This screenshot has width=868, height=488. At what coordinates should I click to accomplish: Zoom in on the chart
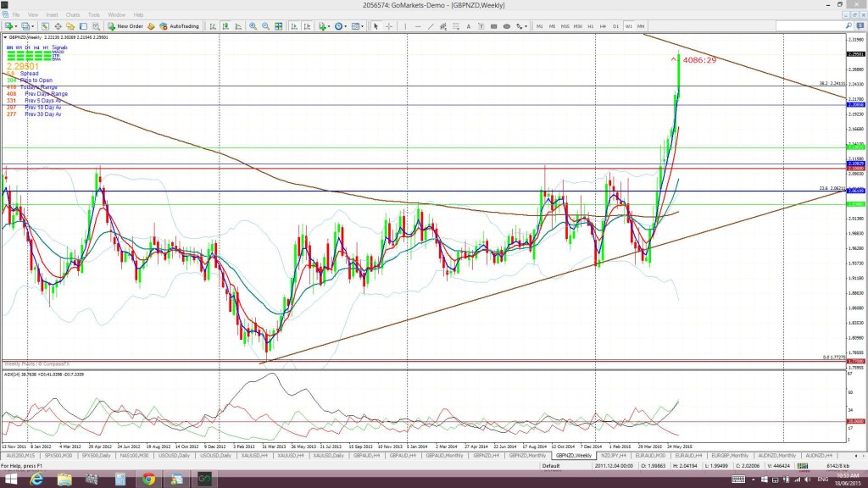253,26
